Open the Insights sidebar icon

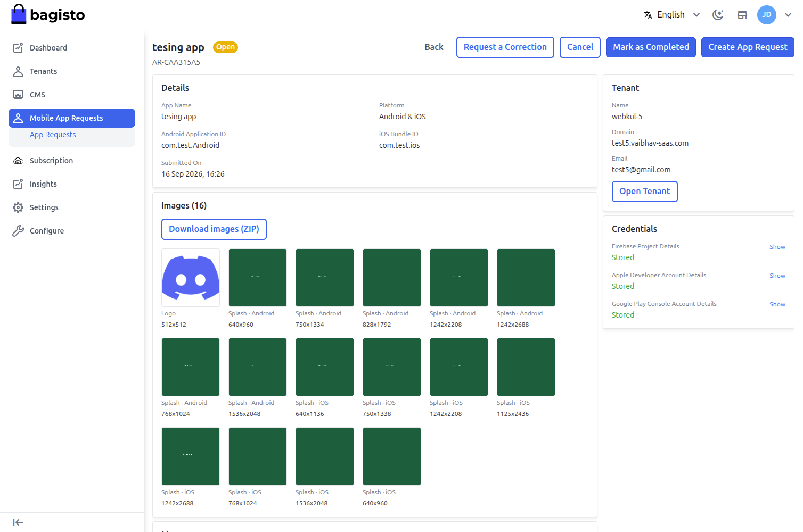point(18,184)
